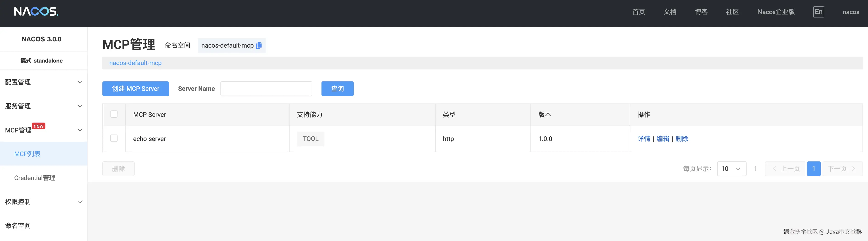Expand the 配置管理 sidebar menu
This screenshot has width=868, height=241.
[x=43, y=82]
